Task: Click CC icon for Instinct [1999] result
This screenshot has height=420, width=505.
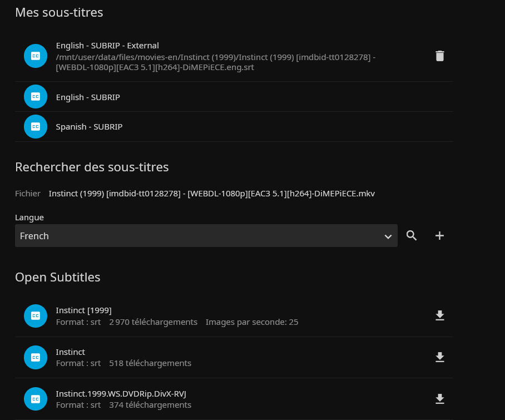Action: pyautogui.click(x=36, y=316)
